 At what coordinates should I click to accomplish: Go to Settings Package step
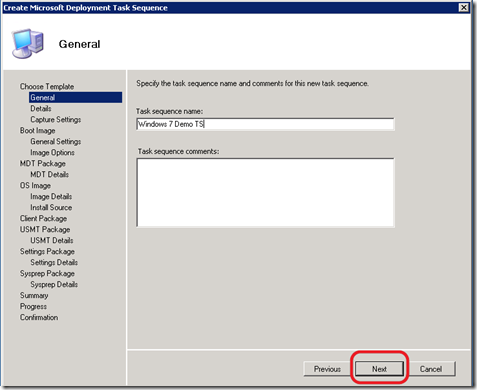click(47, 251)
